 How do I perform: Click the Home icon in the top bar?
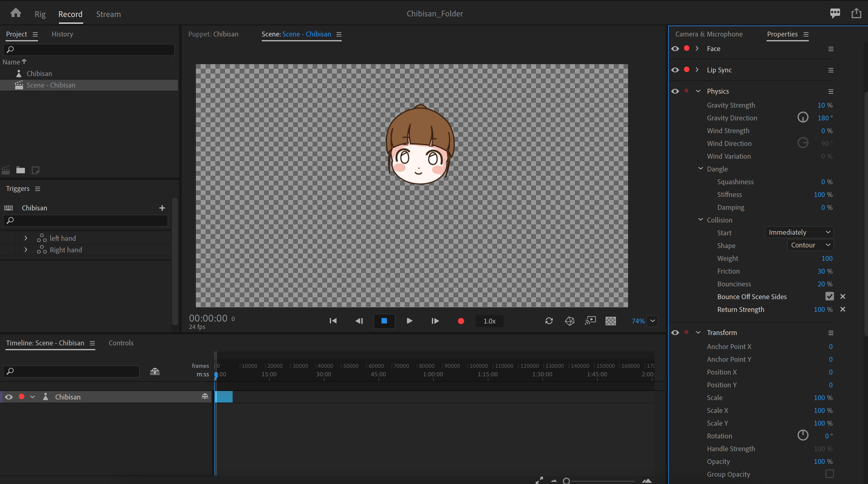click(x=15, y=13)
